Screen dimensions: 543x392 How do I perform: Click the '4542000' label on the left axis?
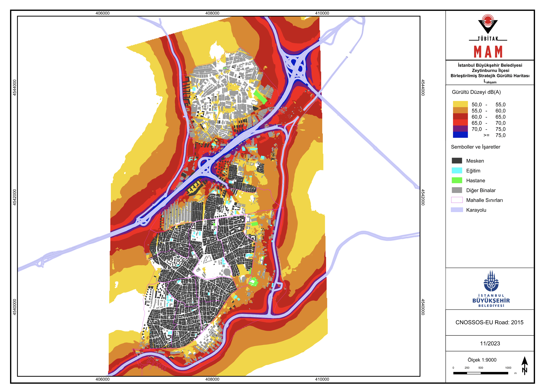(x=14, y=197)
